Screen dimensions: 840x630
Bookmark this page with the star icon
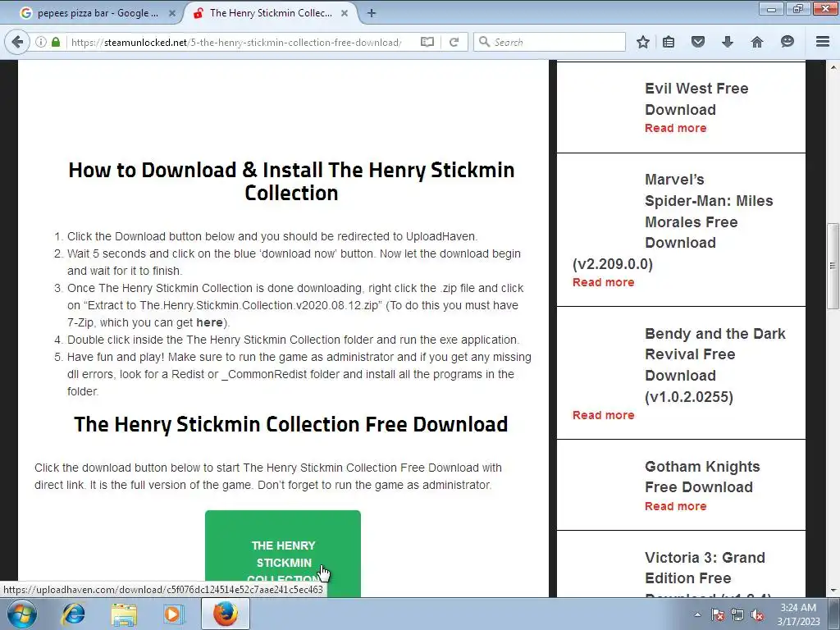(x=643, y=42)
